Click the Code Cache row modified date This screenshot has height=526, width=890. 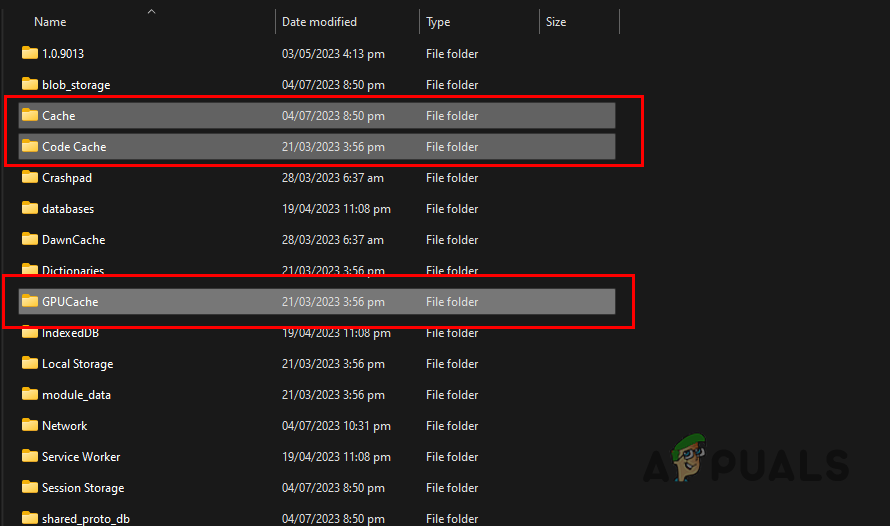[x=333, y=146]
